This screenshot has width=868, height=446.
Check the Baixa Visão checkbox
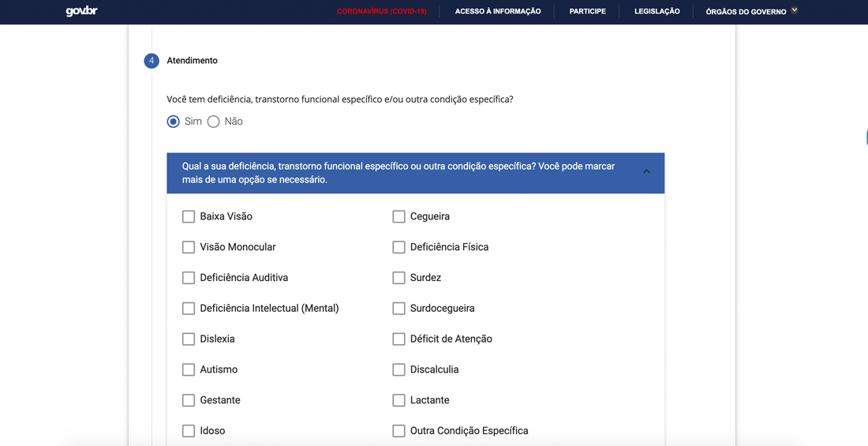(189, 216)
